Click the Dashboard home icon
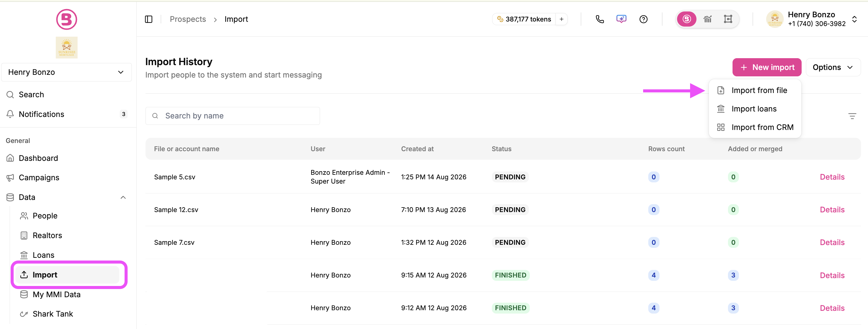This screenshot has width=868, height=329. click(x=10, y=158)
